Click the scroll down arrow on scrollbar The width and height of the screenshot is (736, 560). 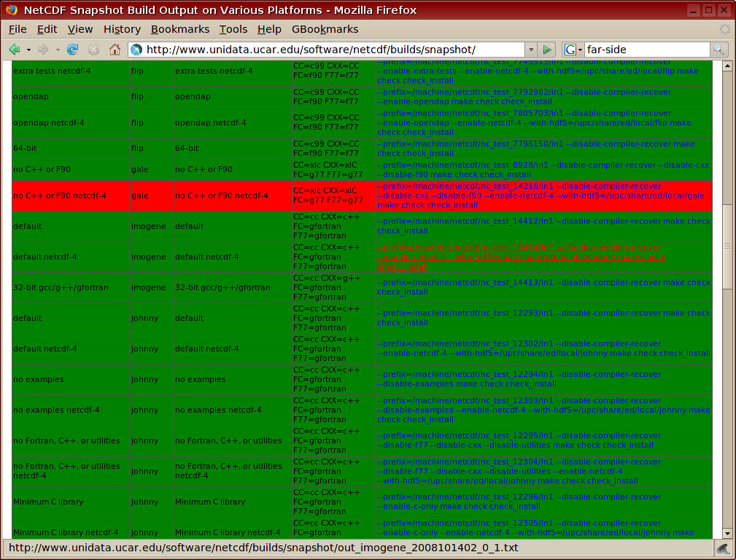(727, 534)
